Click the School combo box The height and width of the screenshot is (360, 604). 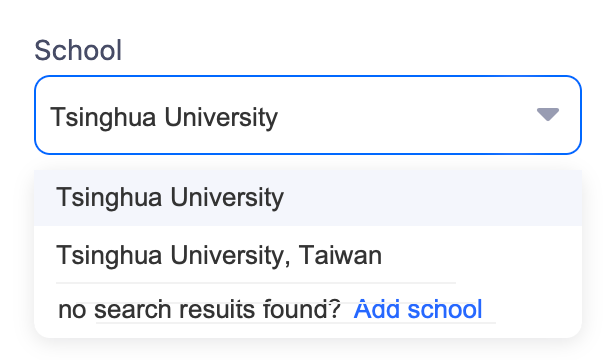click(308, 115)
